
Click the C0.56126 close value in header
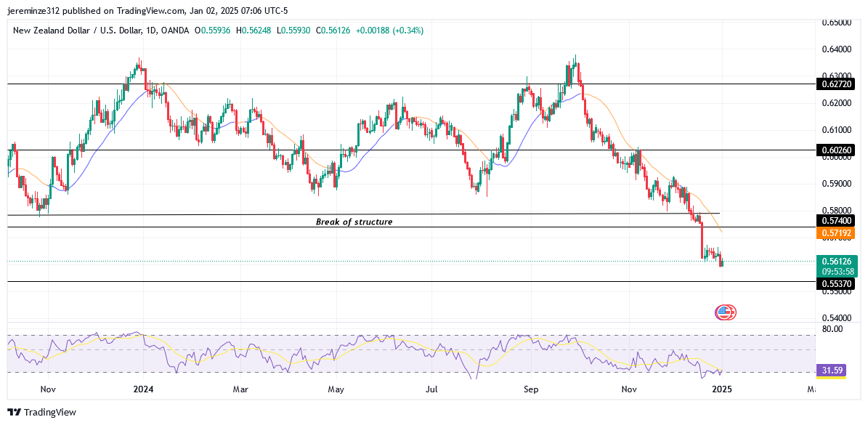[x=332, y=31]
